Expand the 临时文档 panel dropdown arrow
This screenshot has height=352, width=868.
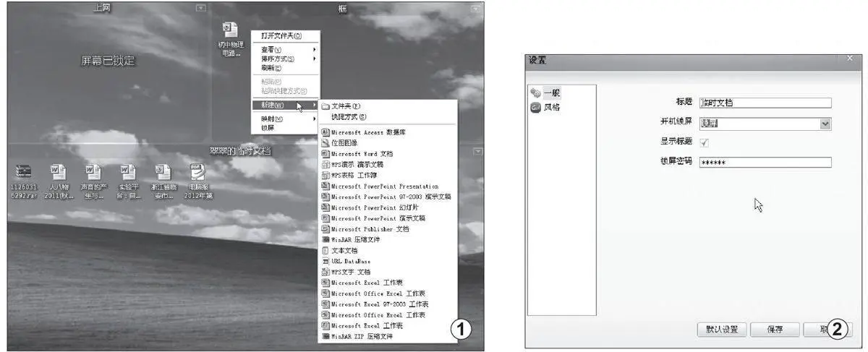tap(475, 151)
